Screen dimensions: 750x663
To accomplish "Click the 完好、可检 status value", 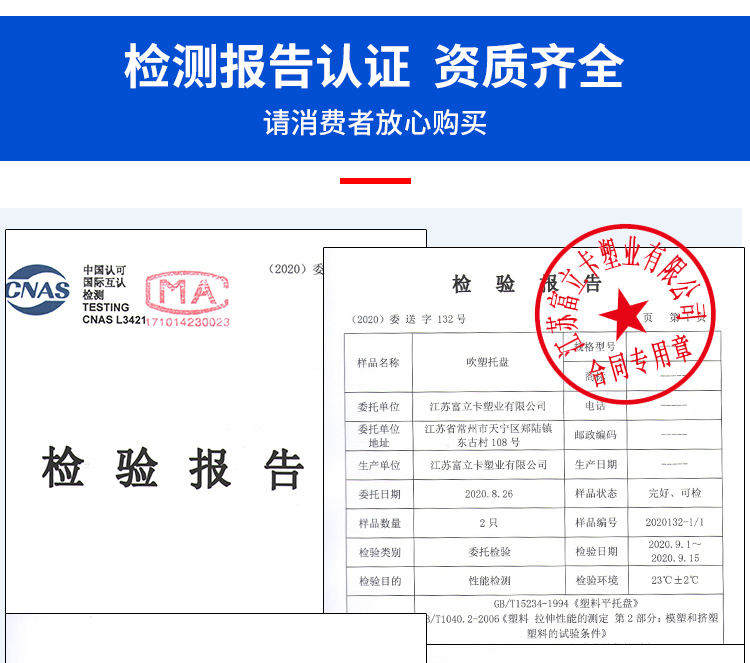I will [x=675, y=493].
